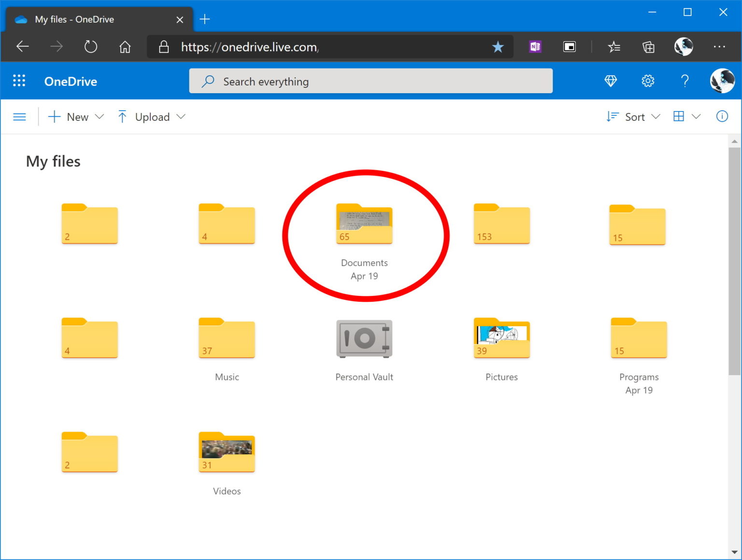This screenshot has width=742, height=560.
Task: Open the file details Info icon
Action: (x=722, y=116)
